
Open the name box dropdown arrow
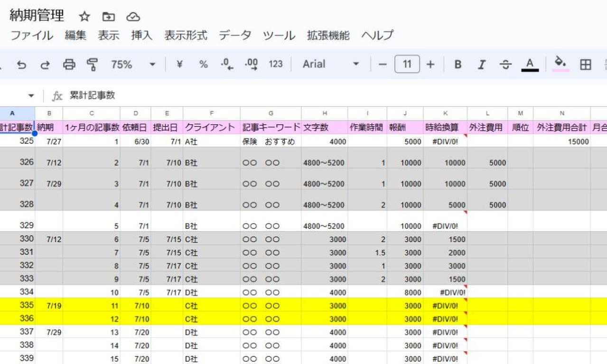point(31,96)
